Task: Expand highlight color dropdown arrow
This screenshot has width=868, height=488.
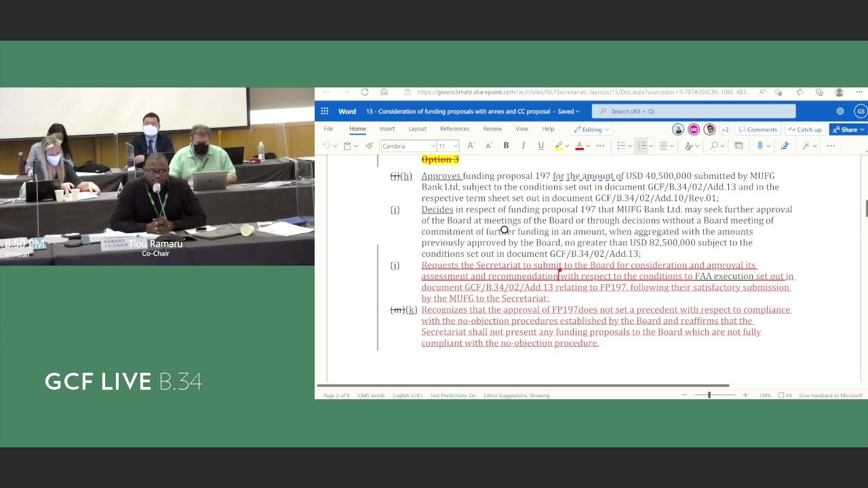Action: (566, 146)
